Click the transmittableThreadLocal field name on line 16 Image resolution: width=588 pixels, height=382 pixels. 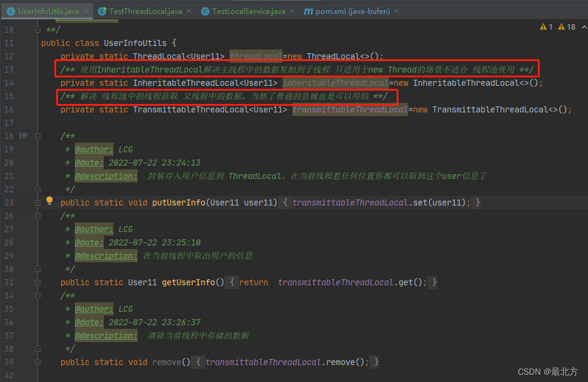pyautogui.click(x=350, y=109)
